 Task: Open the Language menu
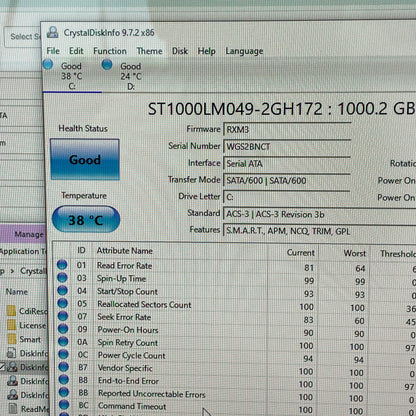(x=244, y=51)
